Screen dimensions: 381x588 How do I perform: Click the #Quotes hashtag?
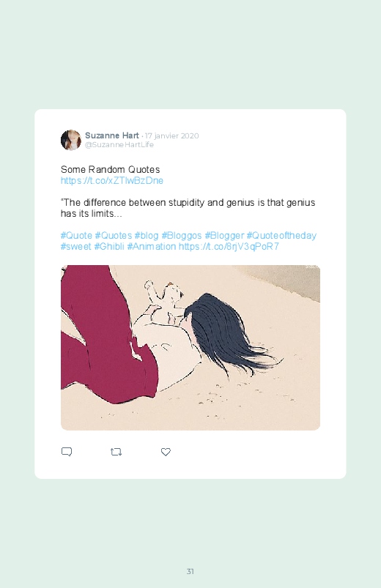[x=113, y=236]
